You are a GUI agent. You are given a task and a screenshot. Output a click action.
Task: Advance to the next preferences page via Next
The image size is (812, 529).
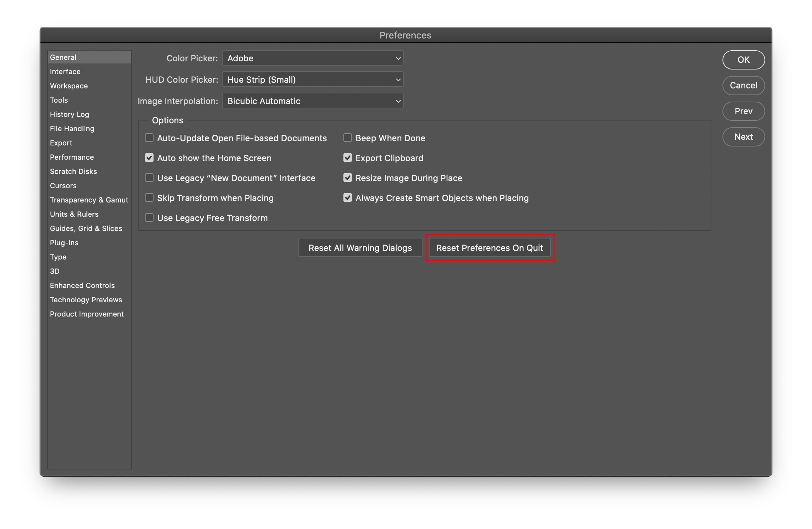coord(744,137)
